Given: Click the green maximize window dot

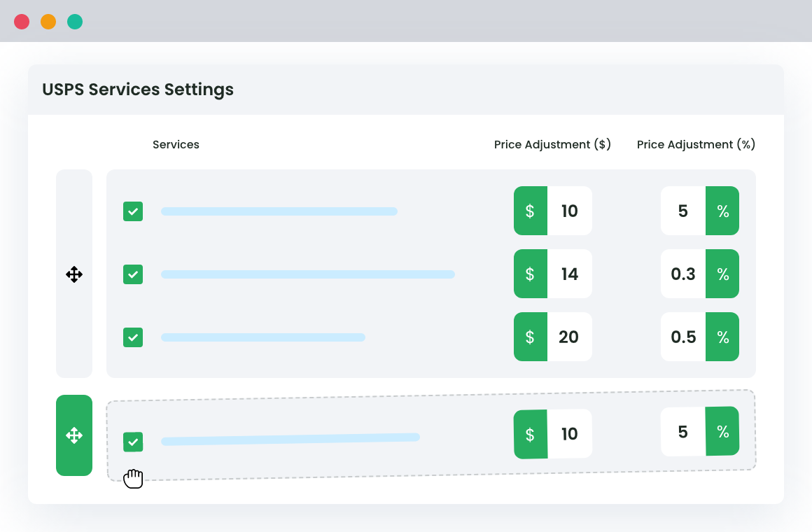Looking at the screenshot, I should pyautogui.click(x=75, y=22).
